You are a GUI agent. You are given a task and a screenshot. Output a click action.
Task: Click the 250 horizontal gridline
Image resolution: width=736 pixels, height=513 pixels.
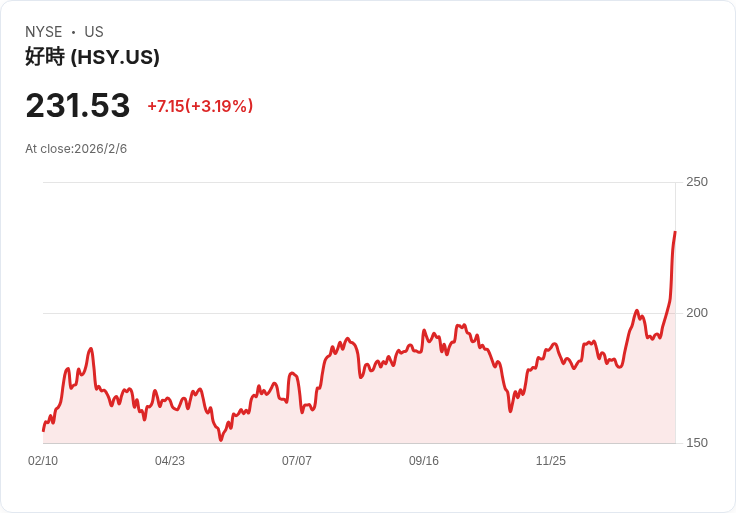pos(359,182)
